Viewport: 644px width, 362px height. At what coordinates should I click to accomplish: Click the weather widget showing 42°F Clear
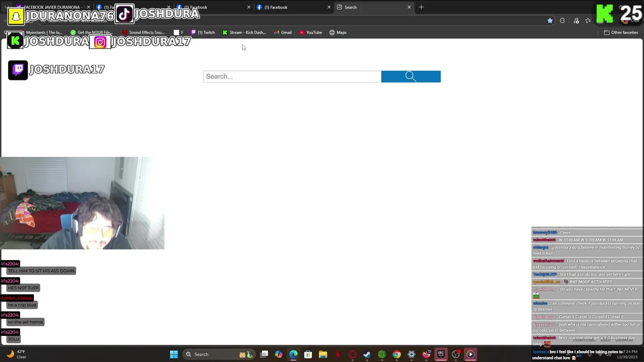tap(16, 354)
